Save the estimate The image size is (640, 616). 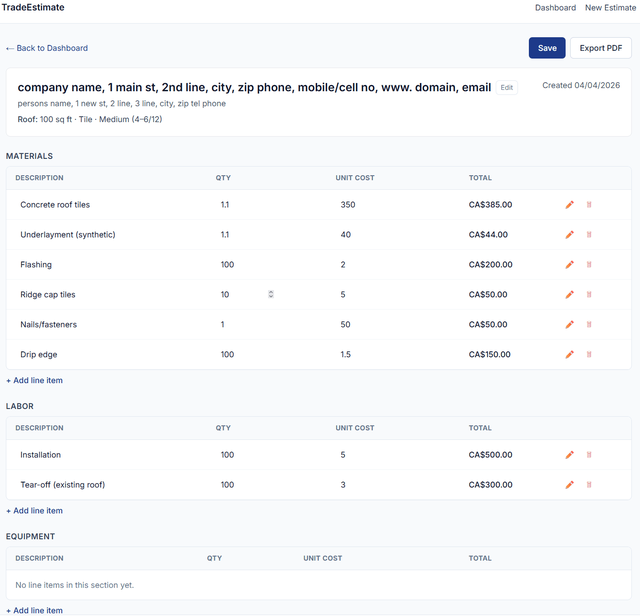coord(547,48)
